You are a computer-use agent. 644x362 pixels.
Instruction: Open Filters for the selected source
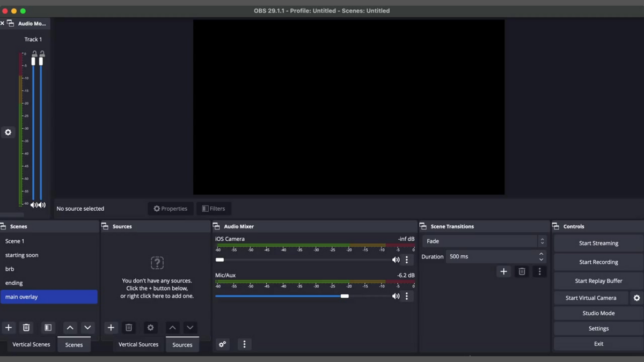214,208
